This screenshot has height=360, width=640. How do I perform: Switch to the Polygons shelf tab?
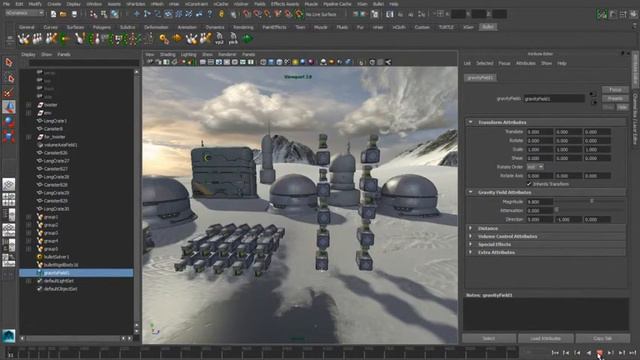pos(102,27)
